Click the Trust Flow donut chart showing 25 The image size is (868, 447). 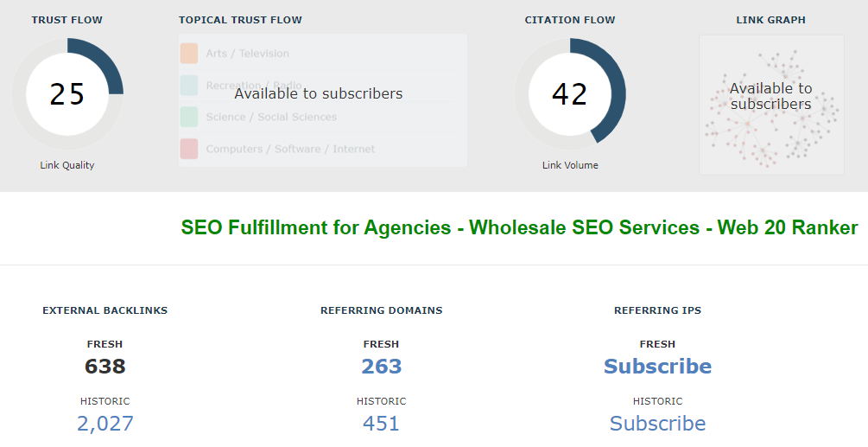(x=67, y=94)
